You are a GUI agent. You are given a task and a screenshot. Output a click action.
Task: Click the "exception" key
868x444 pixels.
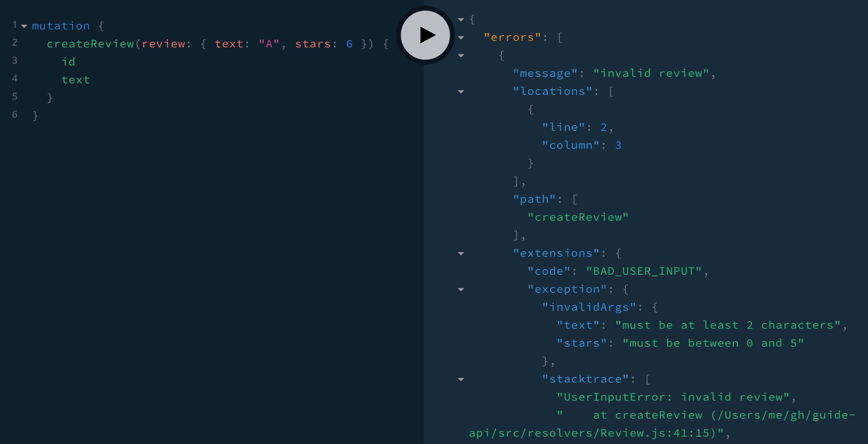pos(567,289)
